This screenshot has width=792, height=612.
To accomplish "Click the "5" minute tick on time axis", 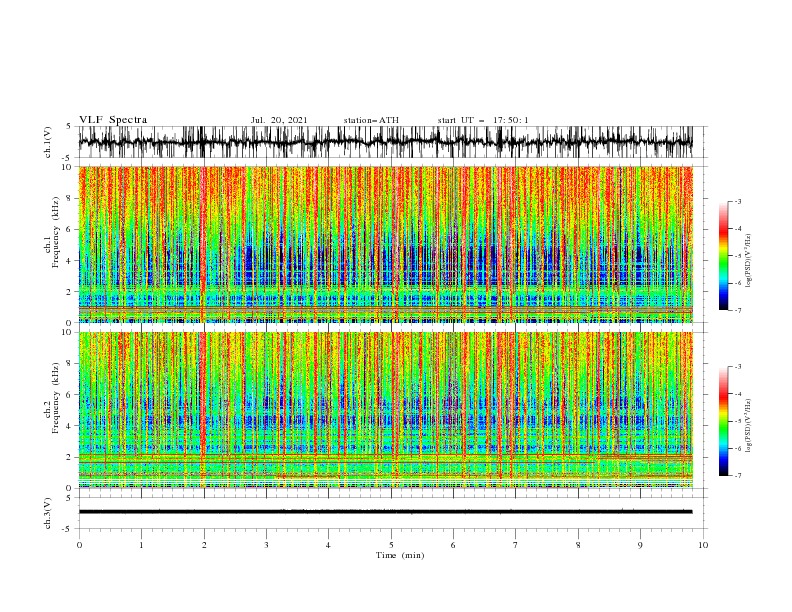I will [391, 545].
